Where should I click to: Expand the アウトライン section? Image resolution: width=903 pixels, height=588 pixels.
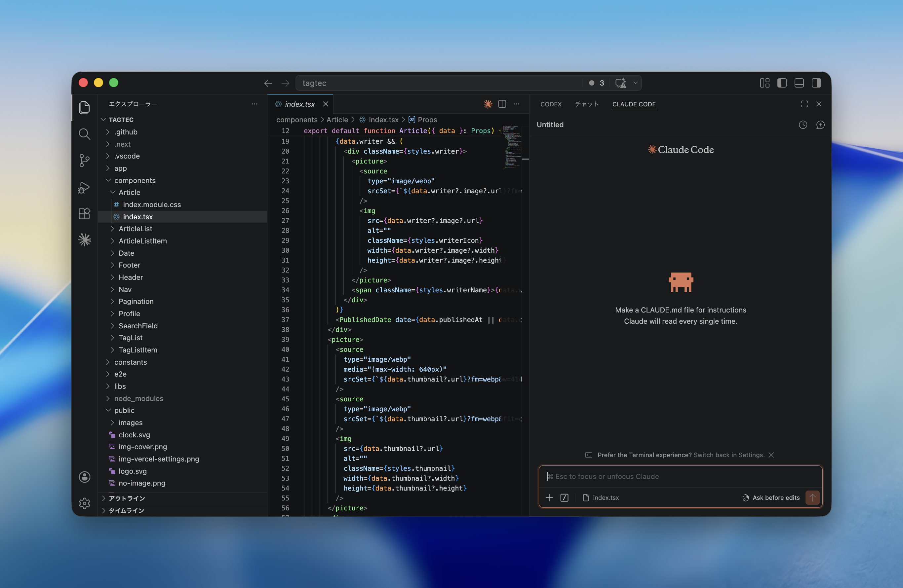tap(127, 498)
